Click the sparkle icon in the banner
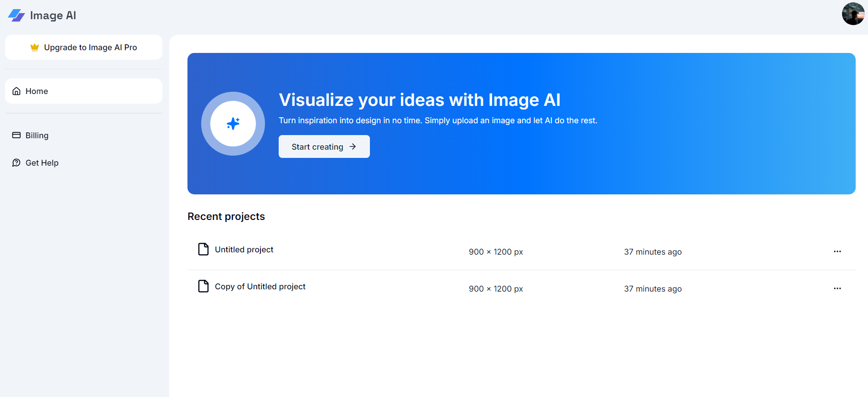Image resolution: width=868 pixels, height=397 pixels. [233, 124]
